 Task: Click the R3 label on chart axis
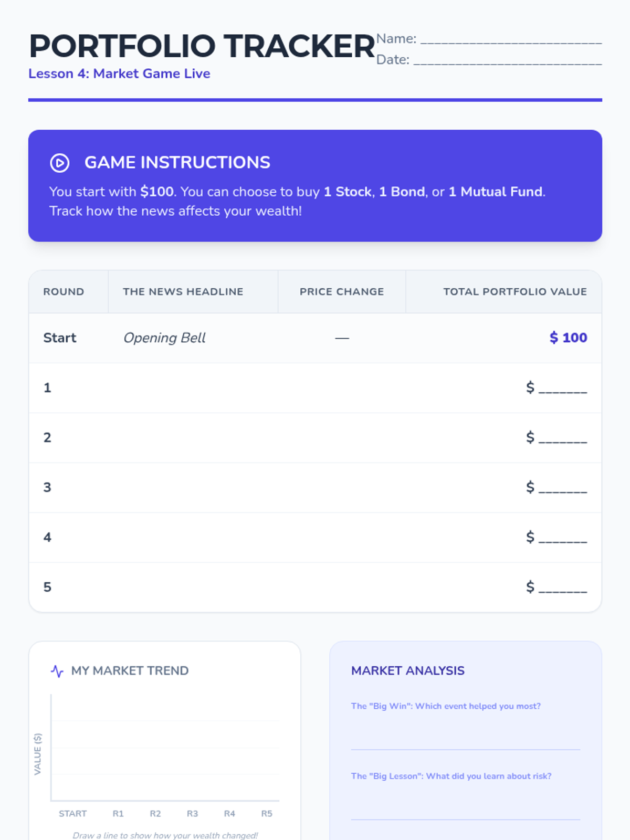point(193,814)
